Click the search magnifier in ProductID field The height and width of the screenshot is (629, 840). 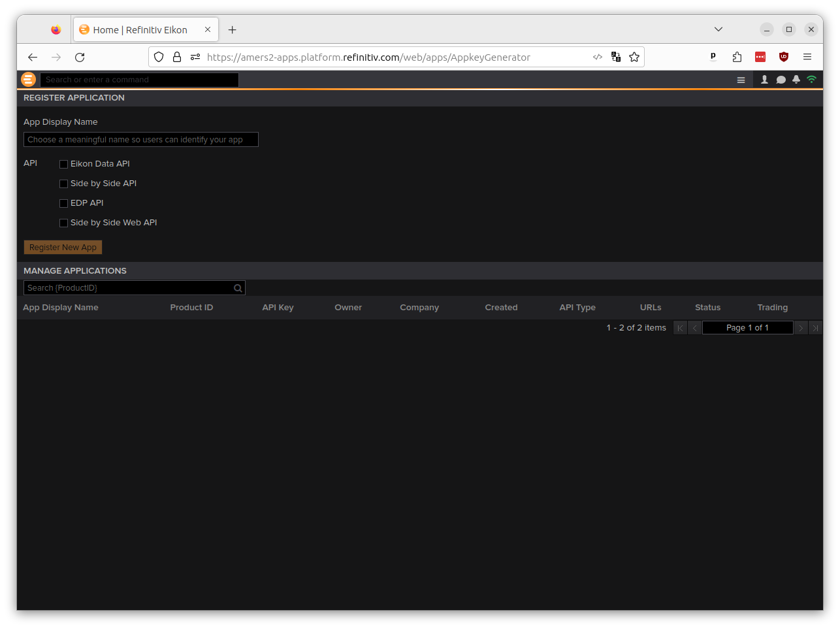point(238,288)
